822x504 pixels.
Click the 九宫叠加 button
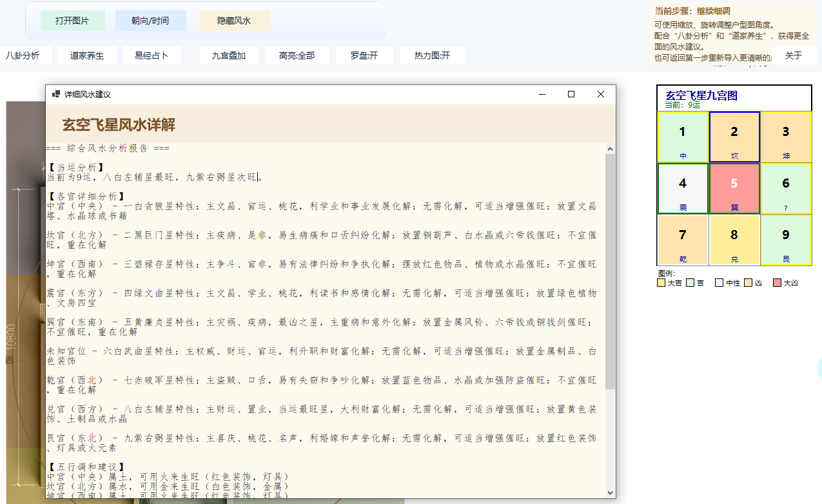click(229, 55)
